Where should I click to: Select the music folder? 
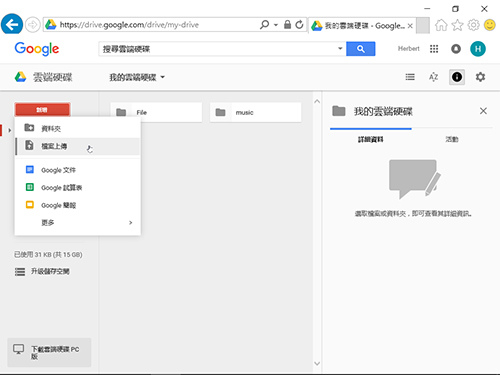pos(256,112)
